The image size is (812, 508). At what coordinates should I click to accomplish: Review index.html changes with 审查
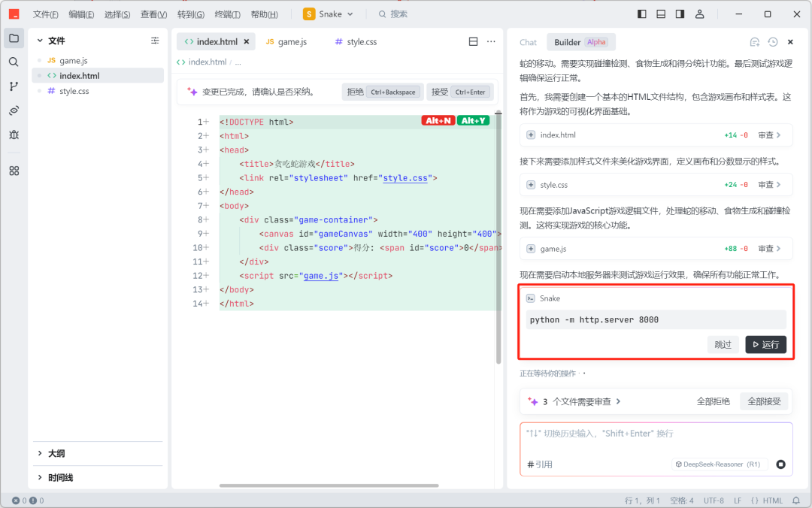coord(769,135)
